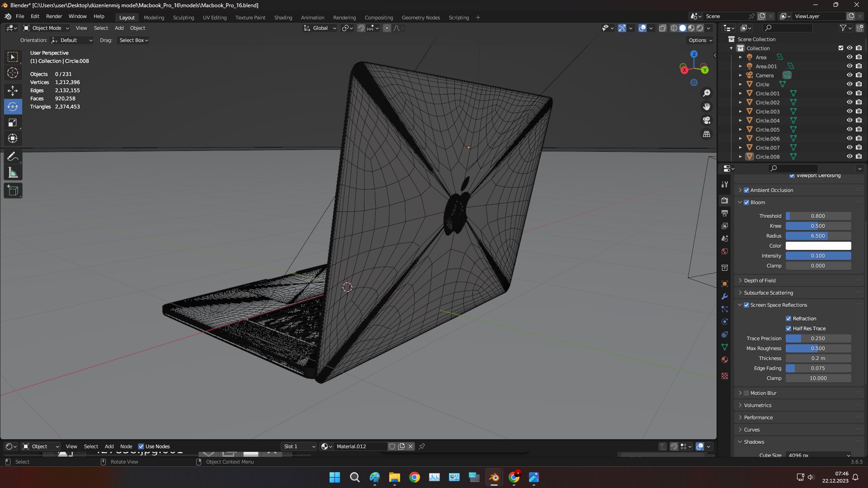Toggle Half Res Trace checkbox
The image size is (868, 488).
[x=788, y=328]
